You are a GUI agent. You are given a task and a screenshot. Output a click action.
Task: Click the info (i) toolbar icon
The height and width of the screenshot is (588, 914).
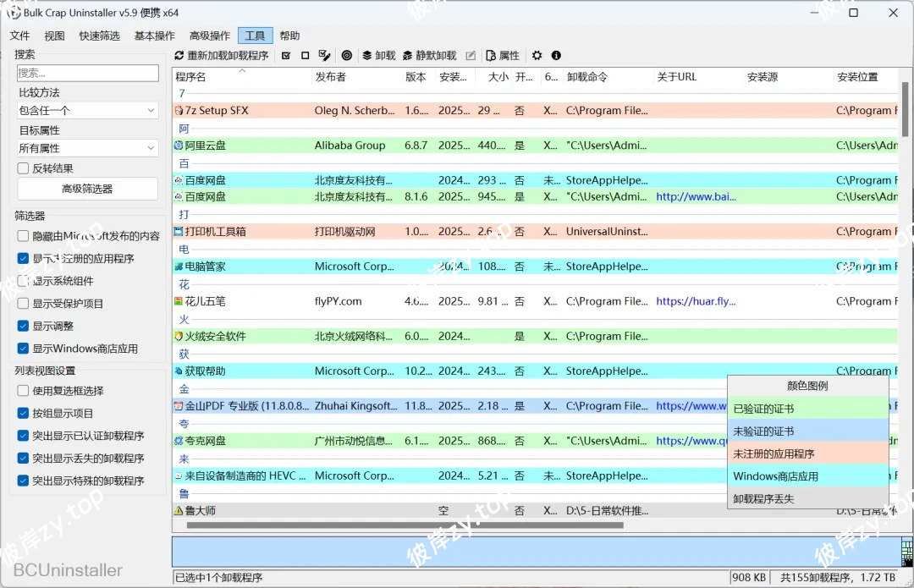click(x=556, y=55)
